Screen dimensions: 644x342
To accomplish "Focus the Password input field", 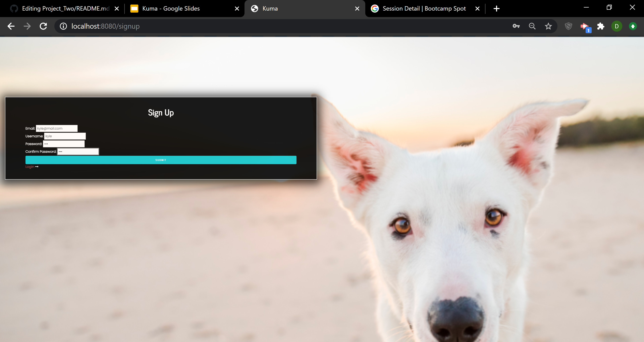I will click(64, 144).
